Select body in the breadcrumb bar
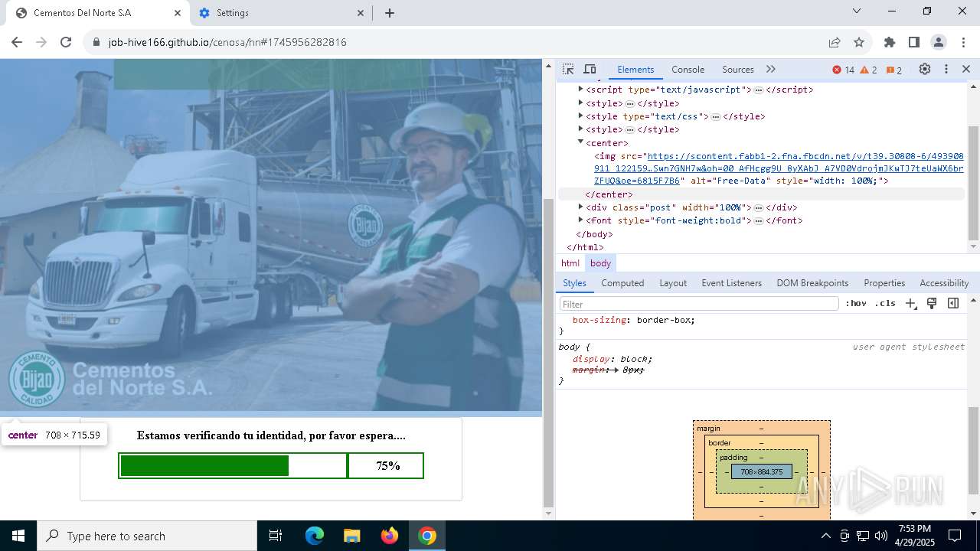 [600, 262]
